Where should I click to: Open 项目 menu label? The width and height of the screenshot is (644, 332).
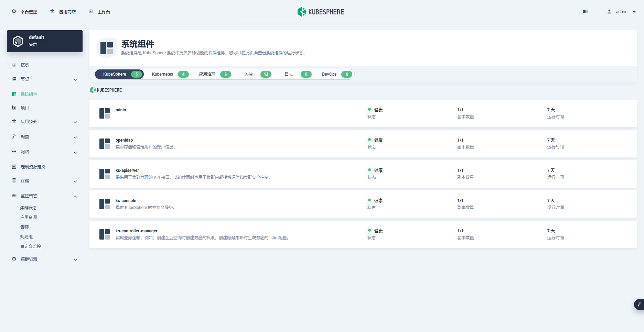pyautogui.click(x=25, y=108)
